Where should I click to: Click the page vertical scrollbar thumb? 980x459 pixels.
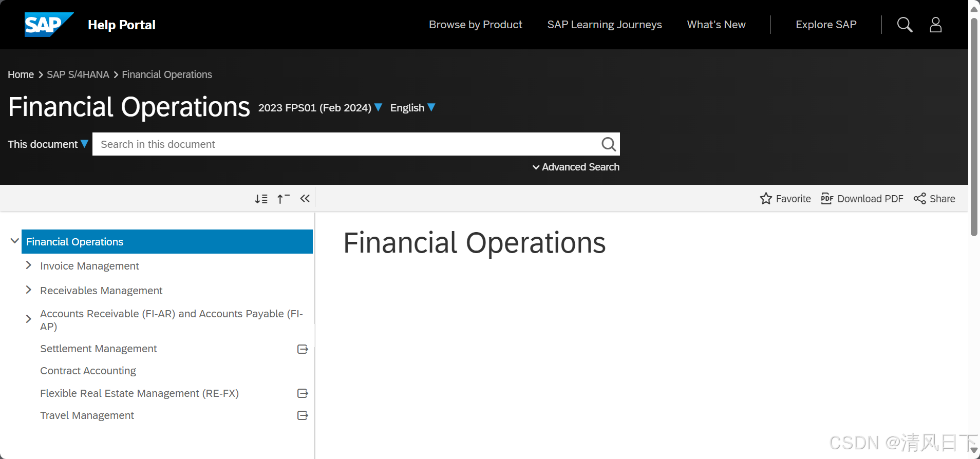click(x=974, y=127)
